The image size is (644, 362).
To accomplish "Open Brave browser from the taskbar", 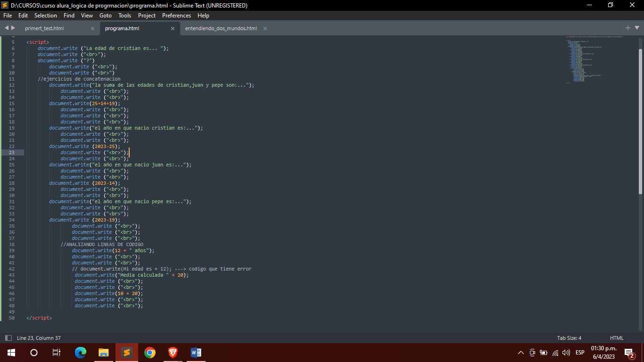I will coord(173,352).
